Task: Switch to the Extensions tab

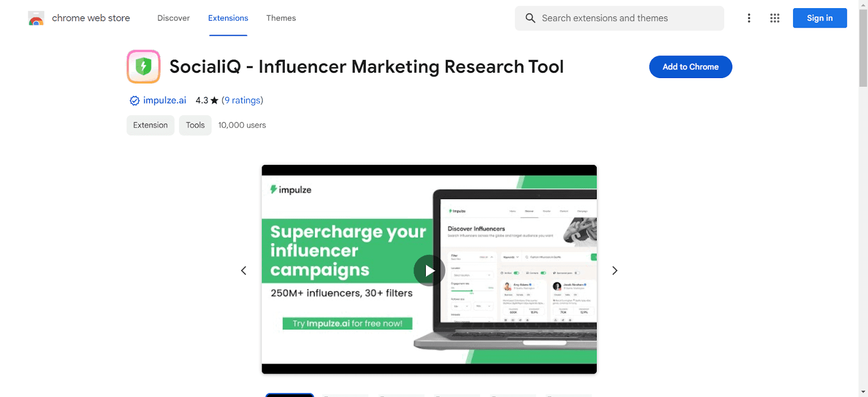Action: click(228, 18)
